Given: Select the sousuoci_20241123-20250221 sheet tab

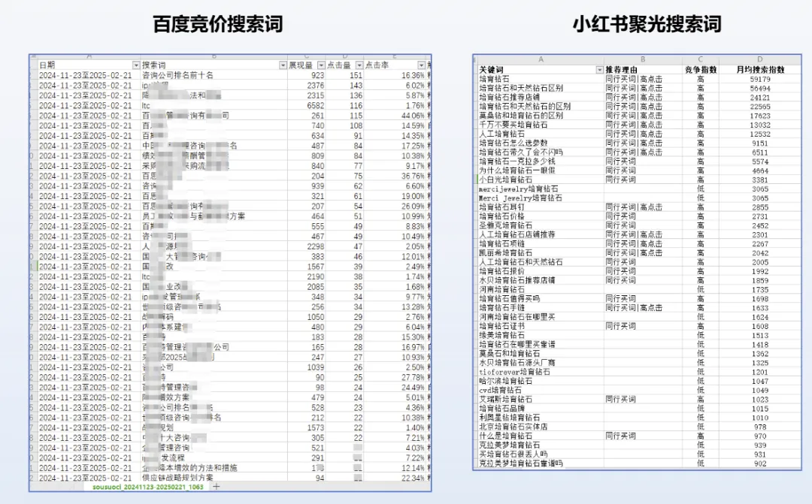Looking at the screenshot, I should click(x=148, y=487).
